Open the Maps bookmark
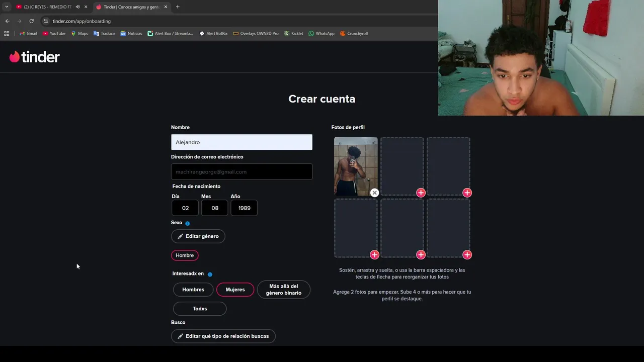The width and height of the screenshot is (644, 362). [x=79, y=34]
